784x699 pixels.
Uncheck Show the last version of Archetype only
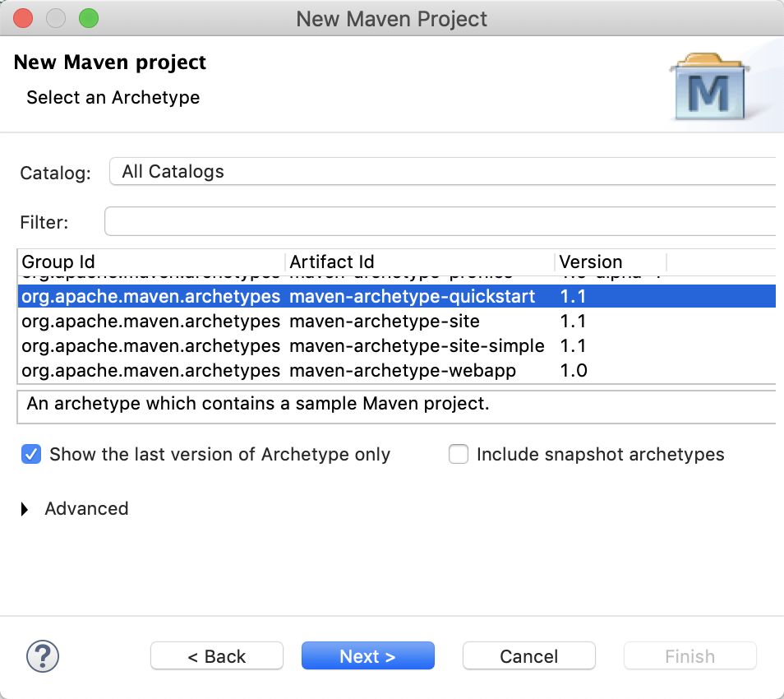(31, 454)
